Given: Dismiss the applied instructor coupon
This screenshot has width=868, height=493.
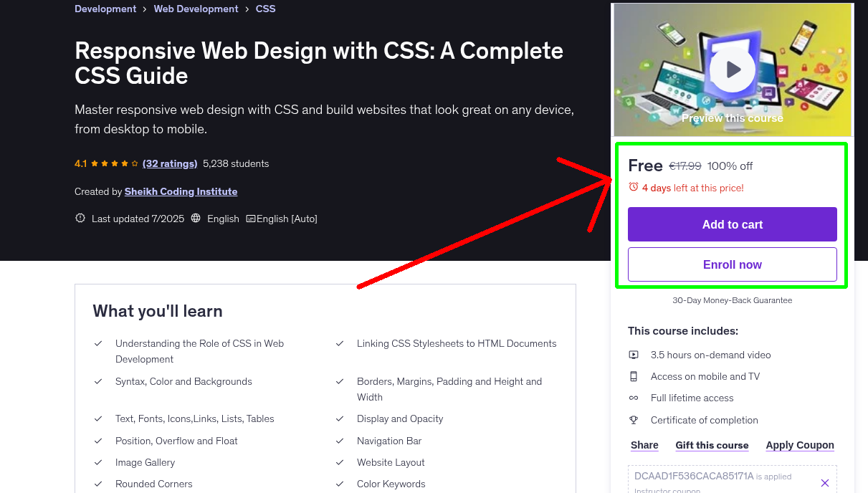Looking at the screenshot, I should coord(825,482).
